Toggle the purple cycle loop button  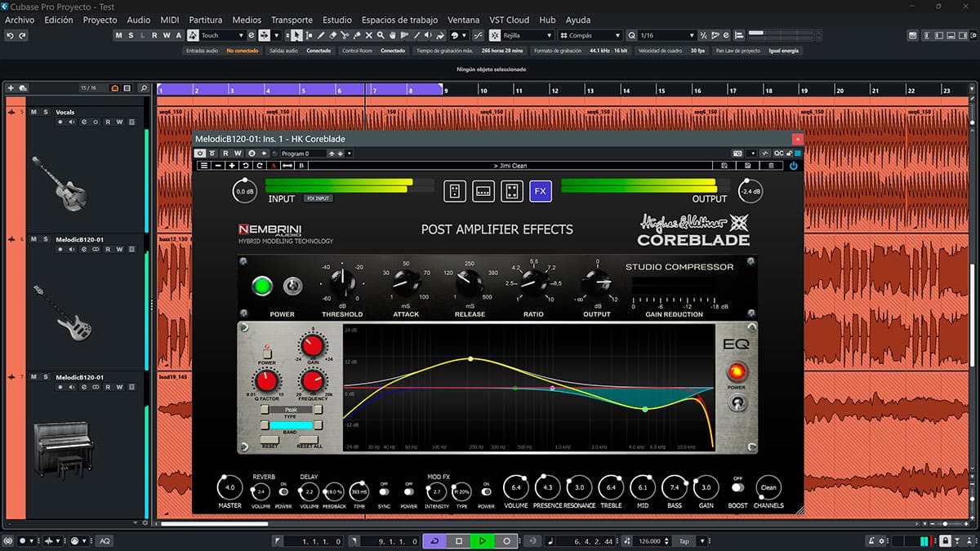pos(435,540)
